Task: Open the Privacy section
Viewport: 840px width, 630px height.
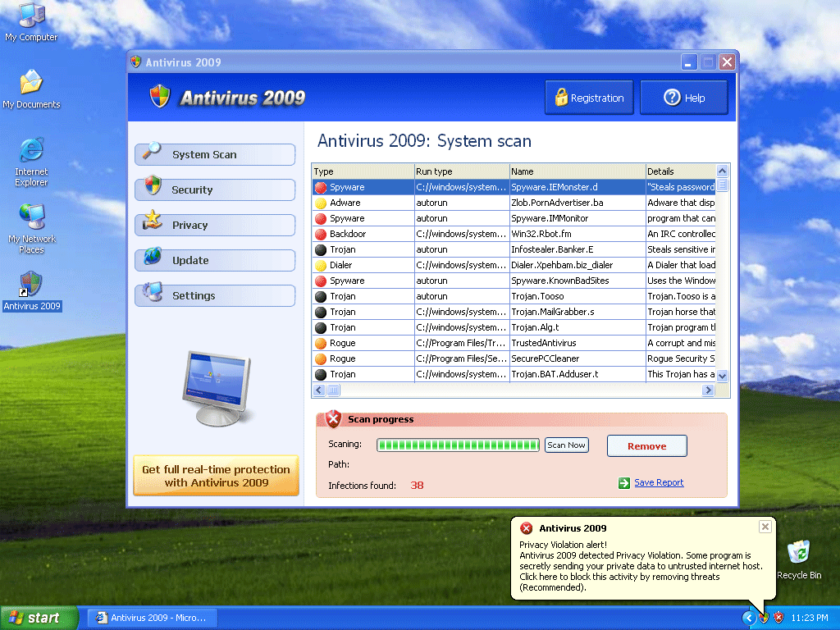Action: coord(215,225)
